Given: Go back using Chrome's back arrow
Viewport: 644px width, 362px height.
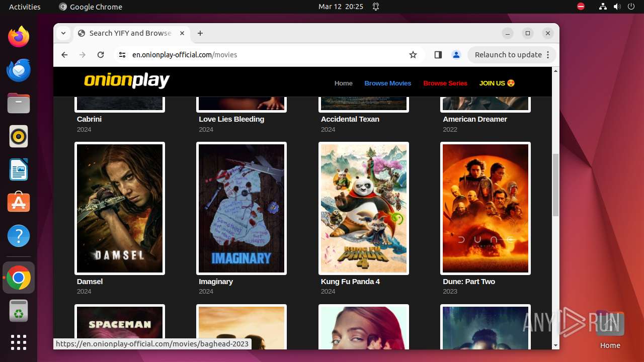Looking at the screenshot, I should [64, 55].
